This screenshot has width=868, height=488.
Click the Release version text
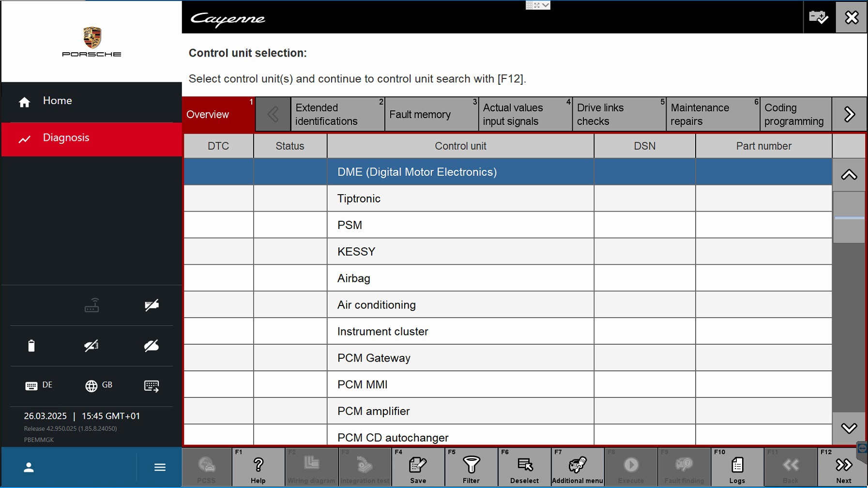pyautogui.click(x=70, y=428)
